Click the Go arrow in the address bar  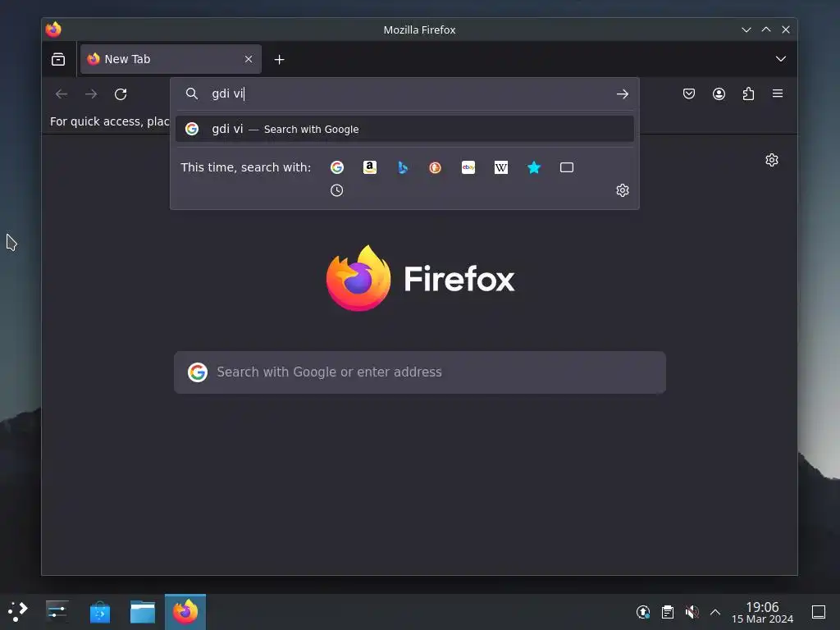622,94
